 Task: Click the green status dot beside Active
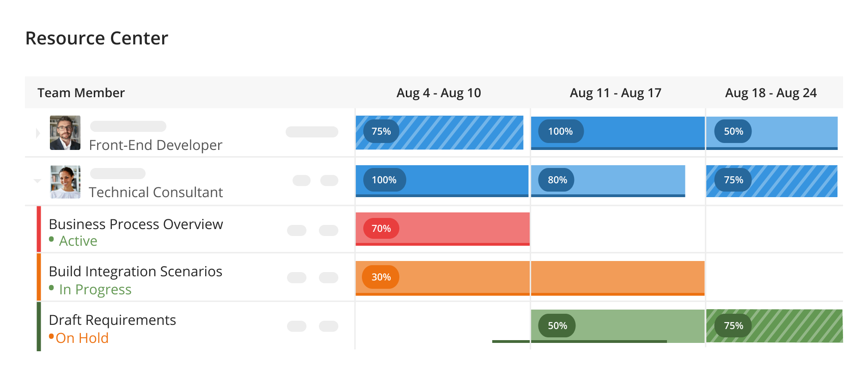click(x=52, y=241)
